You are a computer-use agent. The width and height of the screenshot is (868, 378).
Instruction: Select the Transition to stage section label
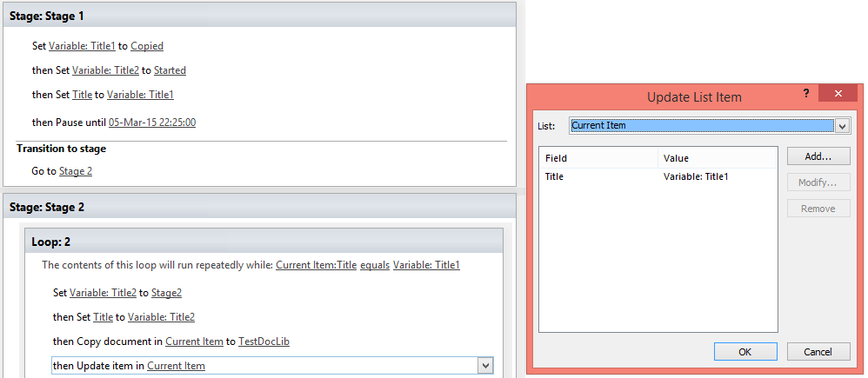point(62,149)
